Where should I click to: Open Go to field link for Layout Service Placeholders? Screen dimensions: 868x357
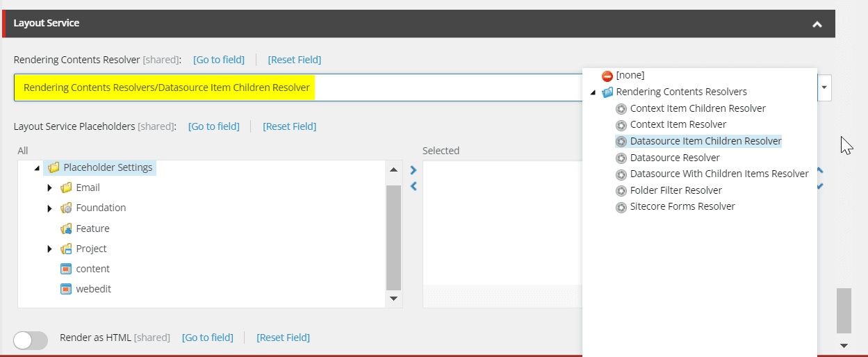[214, 126]
